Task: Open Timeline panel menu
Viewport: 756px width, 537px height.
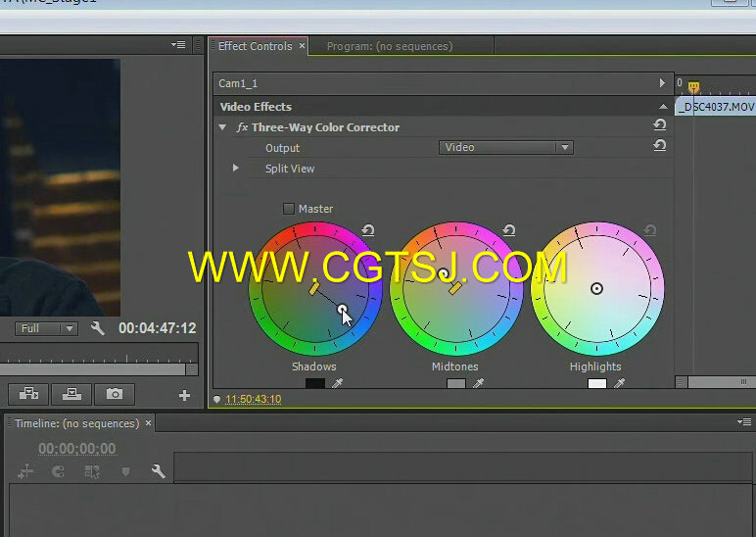Action: tap(744, 422)
